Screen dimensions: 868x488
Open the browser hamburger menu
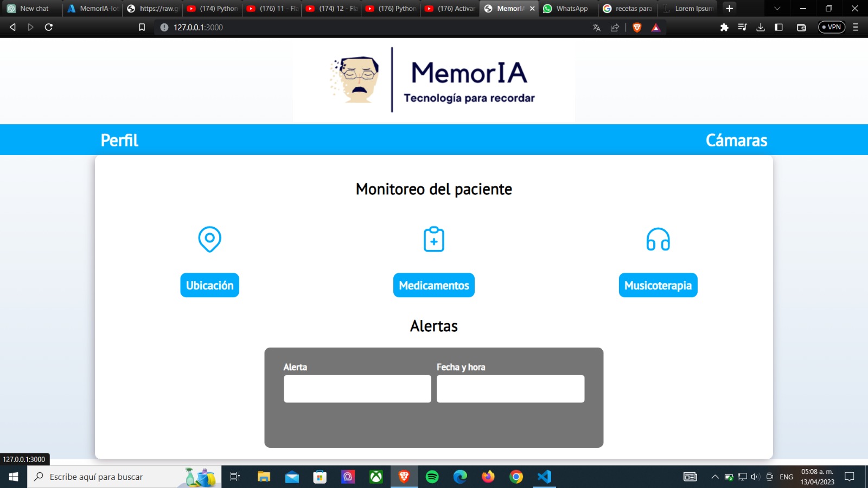coord(856,27)
